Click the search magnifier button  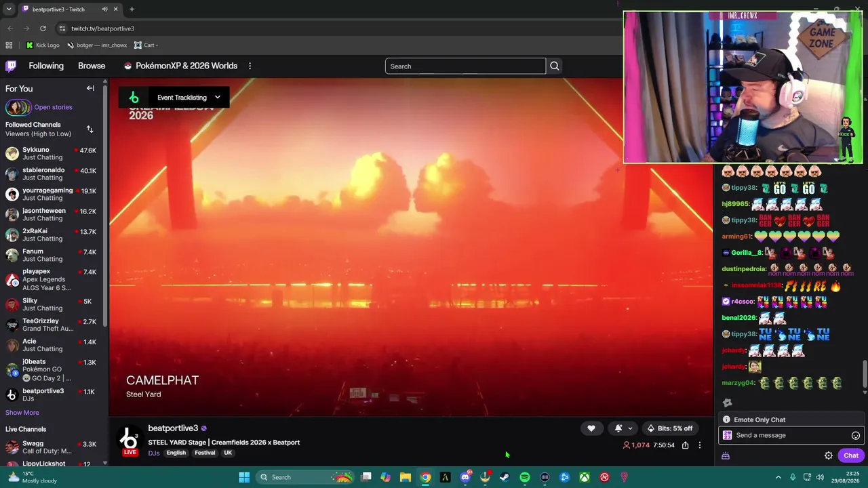pos(555,66)
